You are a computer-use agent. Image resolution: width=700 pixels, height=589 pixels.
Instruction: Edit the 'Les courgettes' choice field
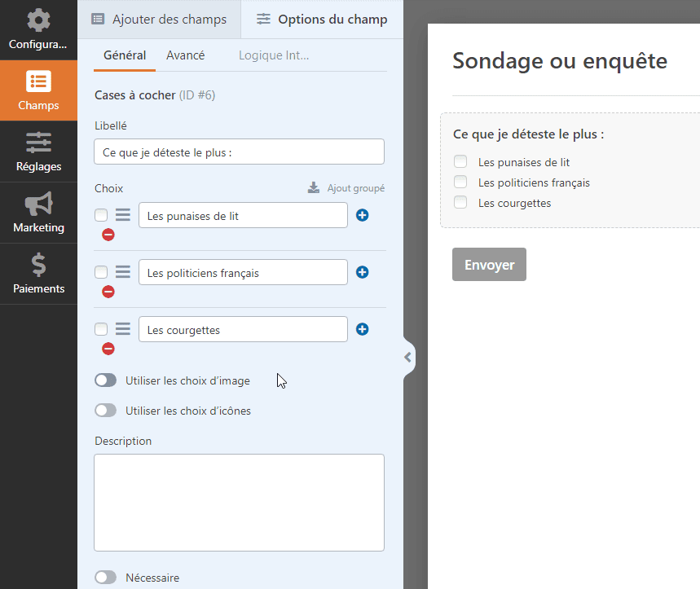[243, 330]
